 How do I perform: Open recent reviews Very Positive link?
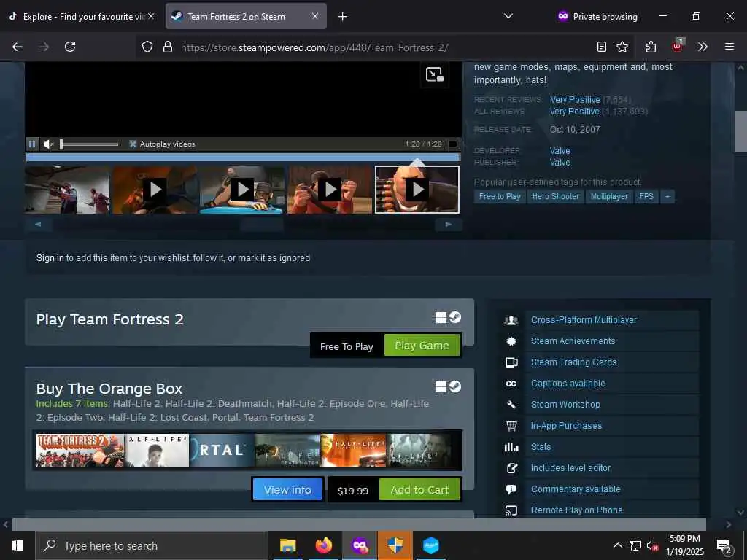coord(575,99)
